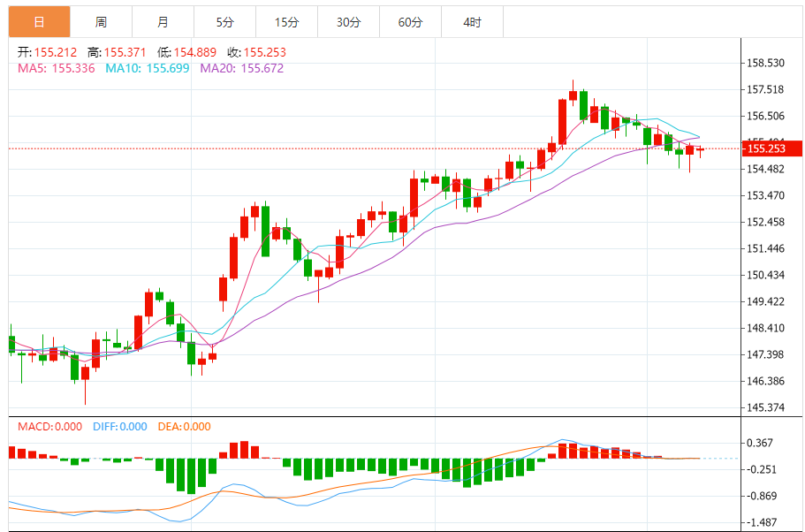Image resolution: width=805 pixels, height=532 pixels.
Task: Click the 收 close price value
Action: click(x=264, y=53)
